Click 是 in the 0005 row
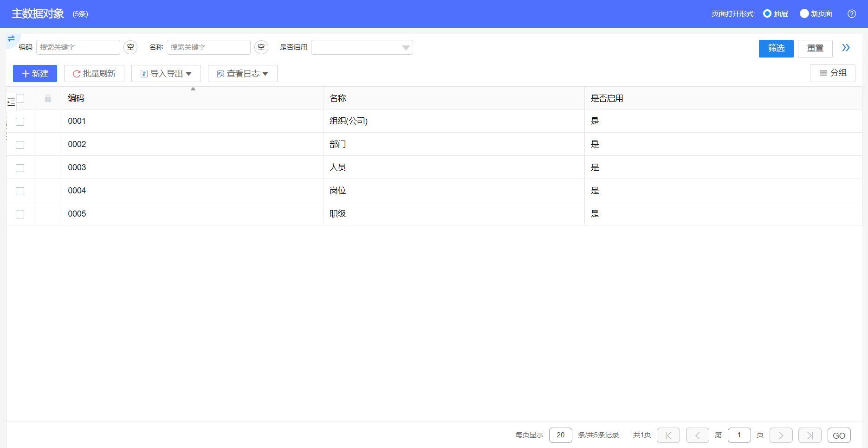Image resolution: width=868 pixels, height=448 pixels. (x=595, y=214)
